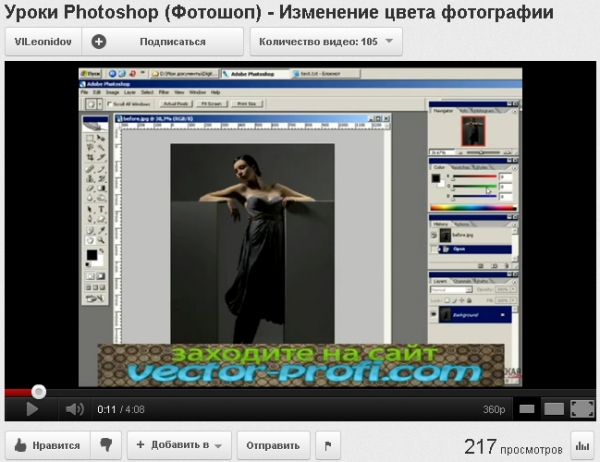Image resolution: width=600 pixels, height=462 pixels.
Task: Delete history state trash icon
Action: [x=507, y=265]
